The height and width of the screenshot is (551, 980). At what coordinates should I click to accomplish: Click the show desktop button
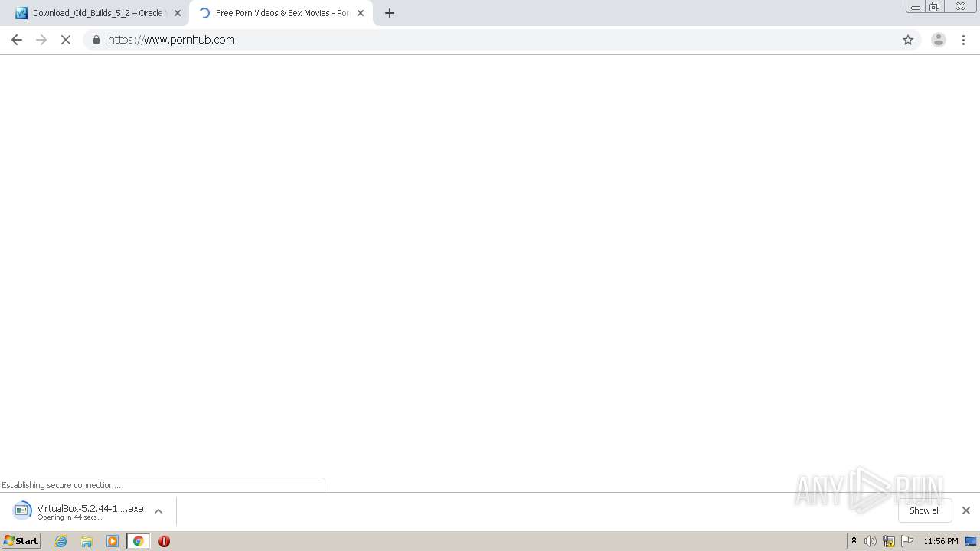[972, 541]
